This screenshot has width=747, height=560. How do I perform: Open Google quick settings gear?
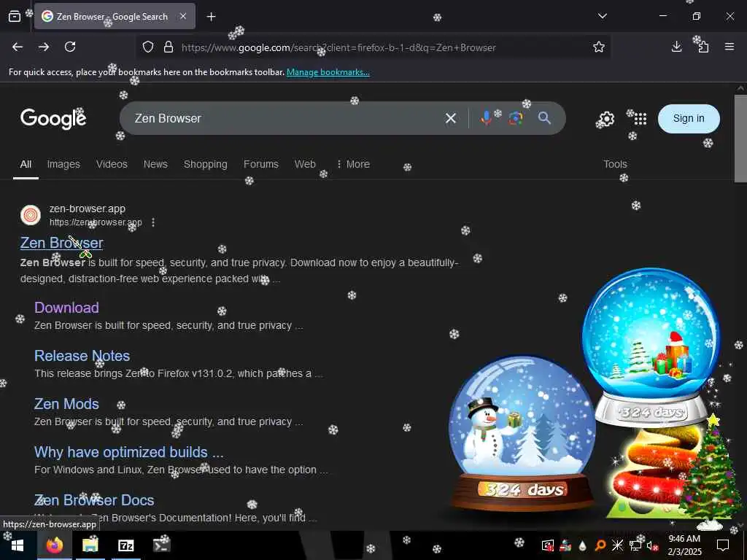point(606,119)
